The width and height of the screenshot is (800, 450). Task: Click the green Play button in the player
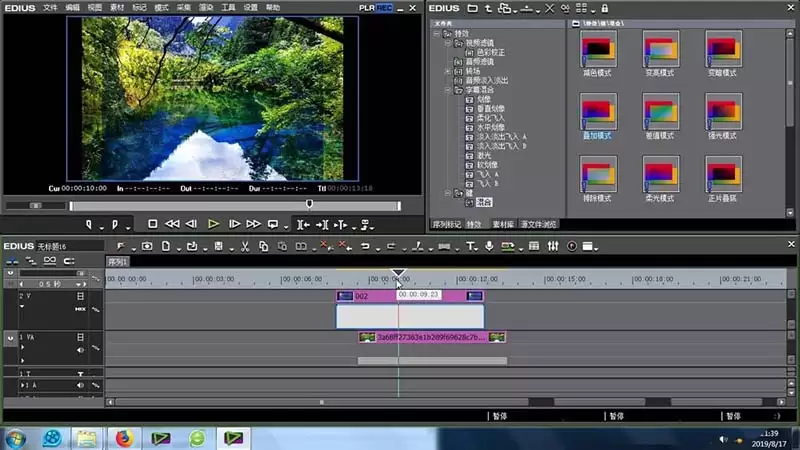coord(213,224)
